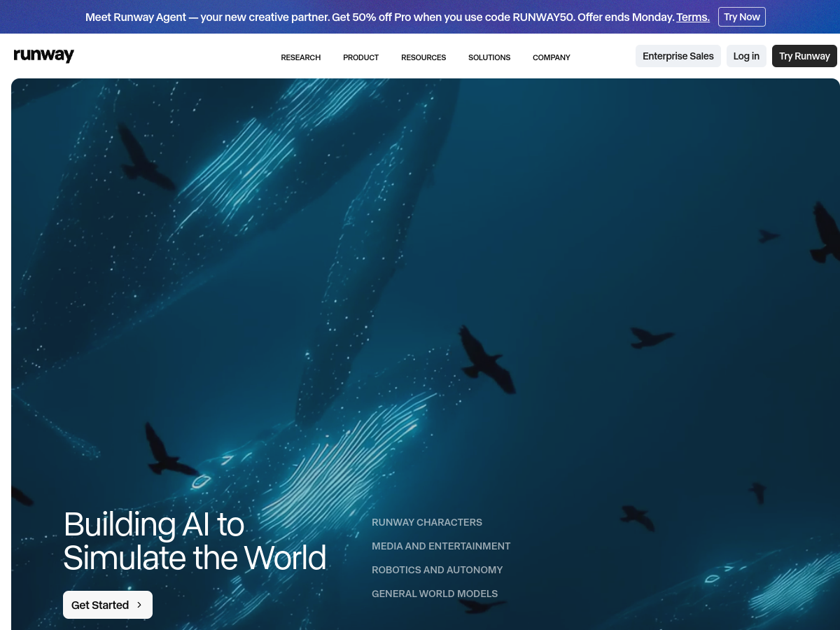Image resolution: width=840 pixels, height=630 pixels.
Task: Click the Building AI to Simulate the World headline
Action: (195, 541)
